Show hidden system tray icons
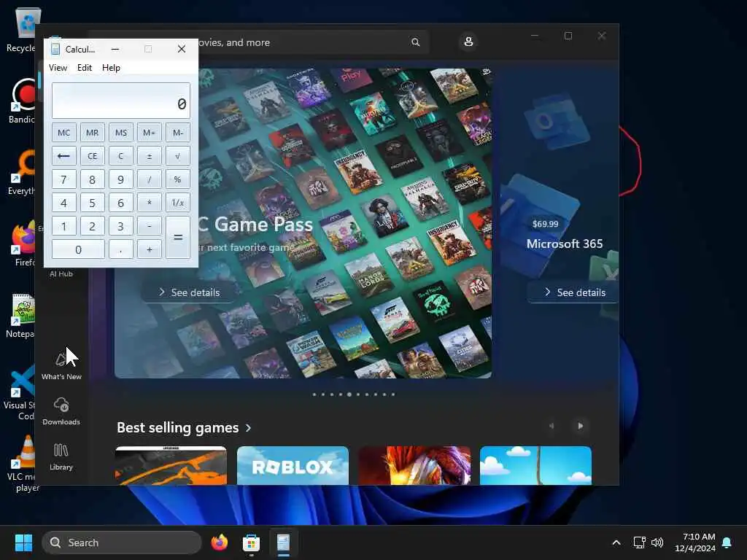The height and width of the screenshot is (560, 747). (616, 542)
